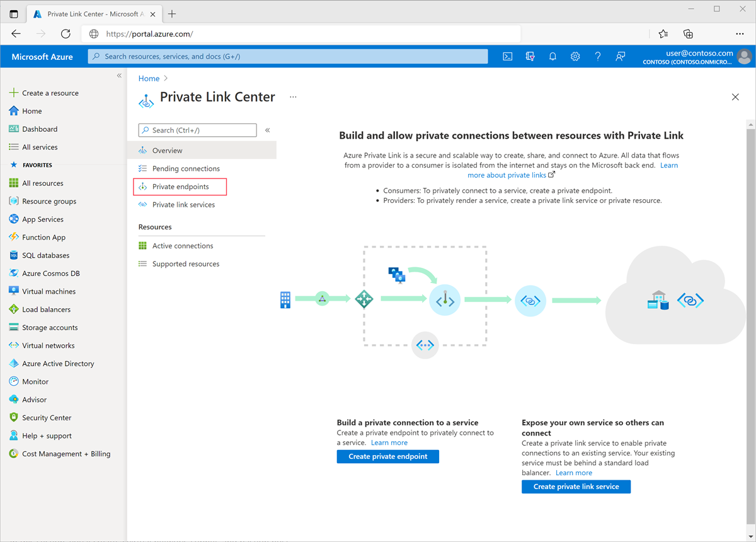This screenshot has width=756, height=542.
Task: Click Learn more about private links
Action: point(572,170)
